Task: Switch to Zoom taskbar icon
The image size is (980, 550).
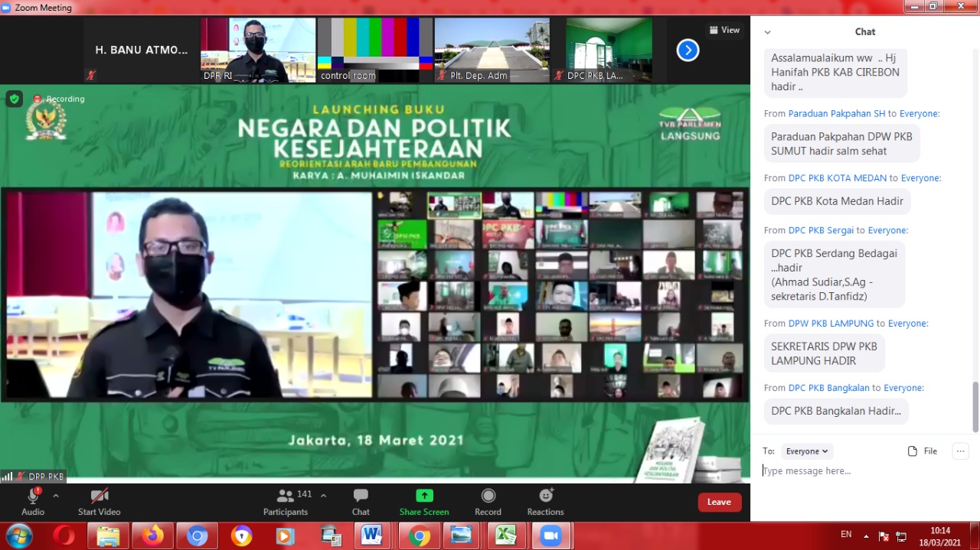Action: coord(550,536)
